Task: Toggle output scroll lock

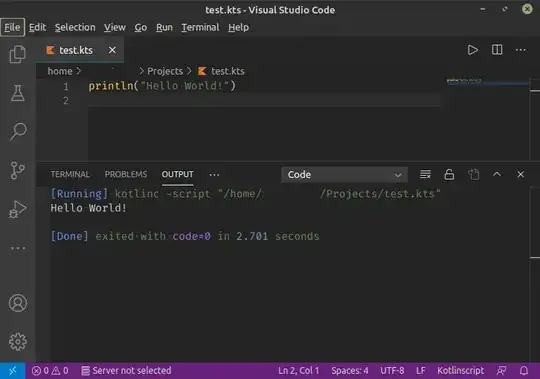Action: click(449, 175)
